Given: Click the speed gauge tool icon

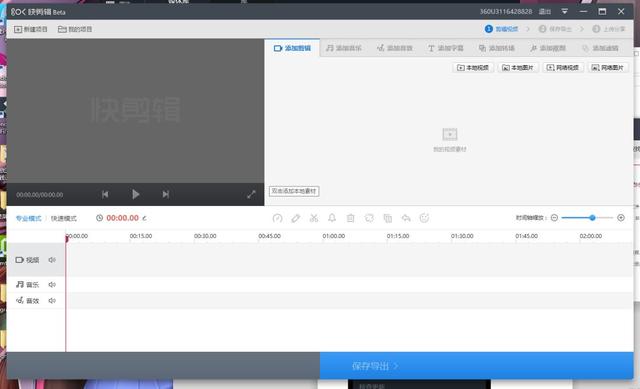Looking at the screenshot, I should click(x=277, y=218).
